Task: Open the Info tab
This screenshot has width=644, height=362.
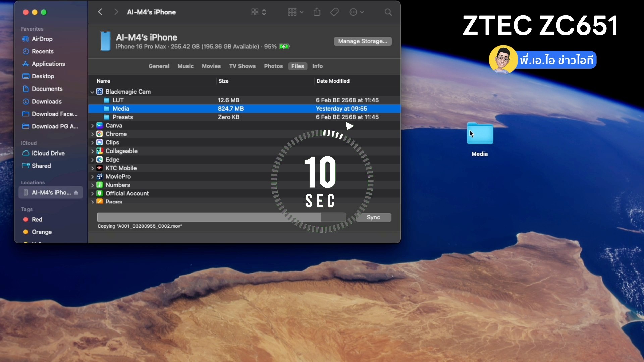Action: coord(317,66)
